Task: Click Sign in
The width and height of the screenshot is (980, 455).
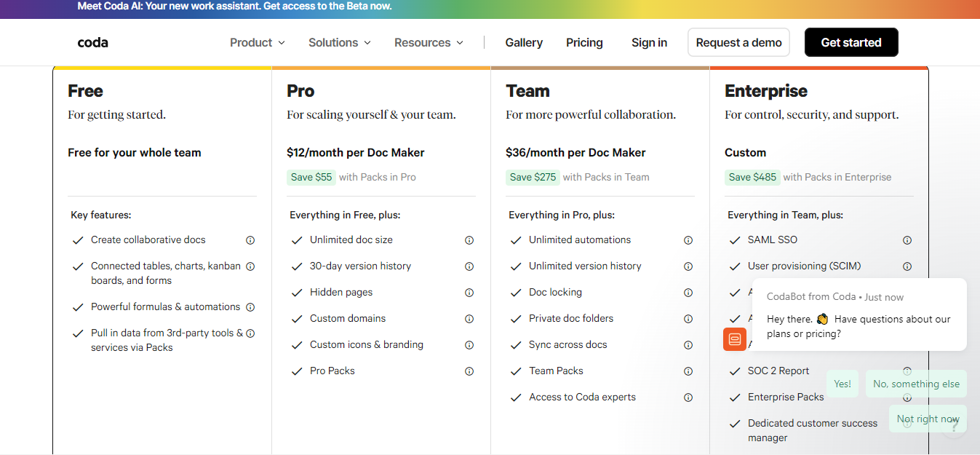Action: coord(649,42)
